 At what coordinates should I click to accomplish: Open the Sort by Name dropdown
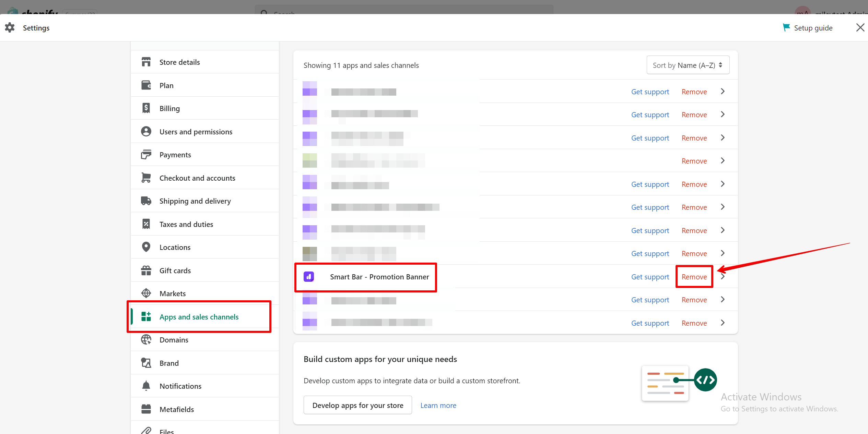[x=688, y=65]
